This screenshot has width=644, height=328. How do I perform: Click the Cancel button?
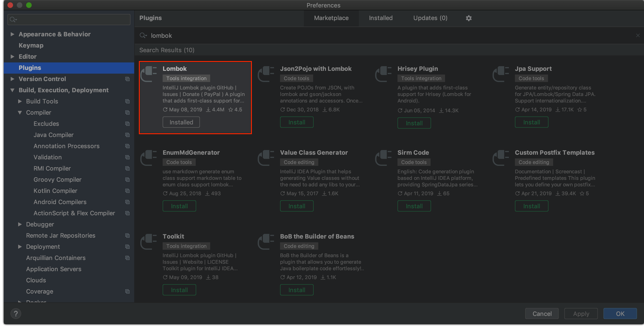point(542,314)
